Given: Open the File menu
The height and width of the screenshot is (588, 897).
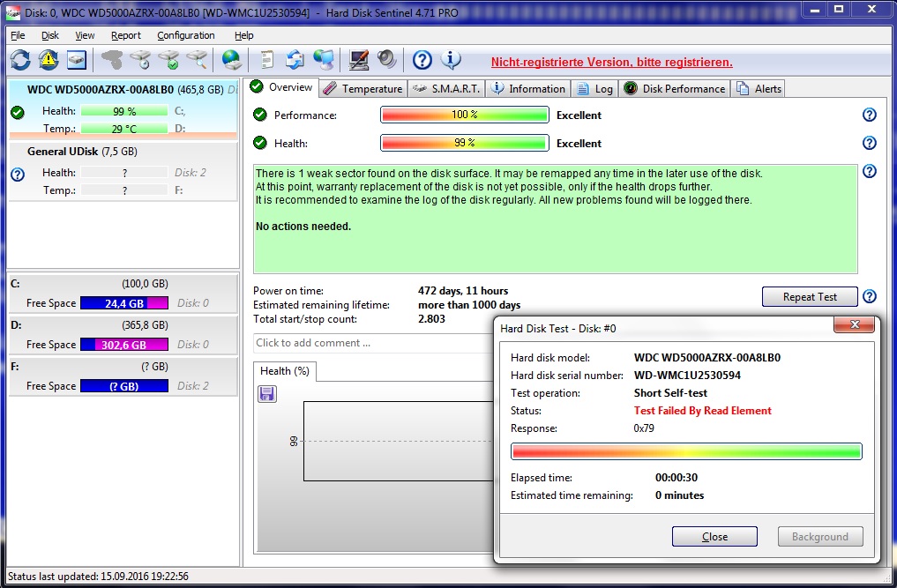Looking at the screenshot, I should coord(18,35).
